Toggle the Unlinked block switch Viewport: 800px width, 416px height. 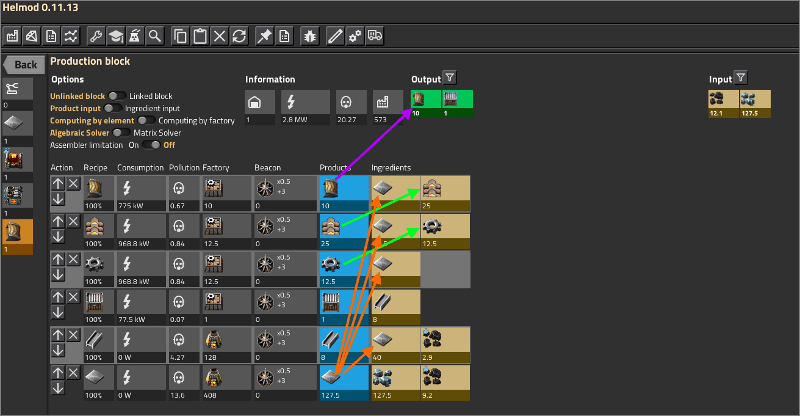[x=116, y=96]
